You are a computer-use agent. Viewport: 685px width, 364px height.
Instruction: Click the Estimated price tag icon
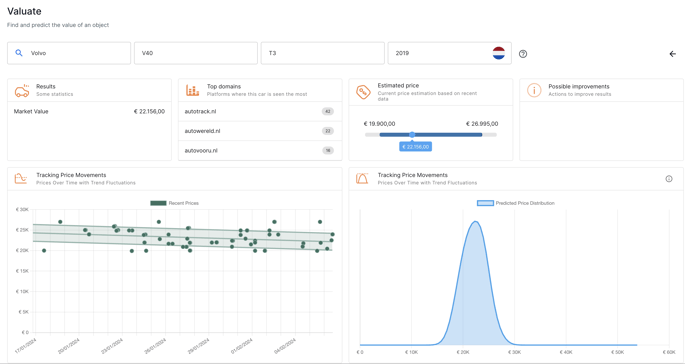pos(363,92)
